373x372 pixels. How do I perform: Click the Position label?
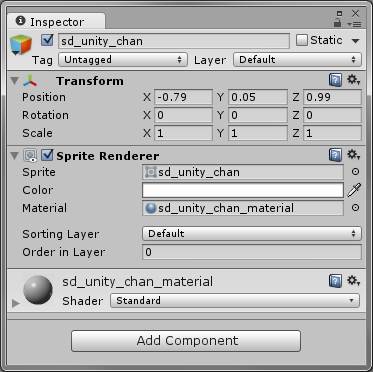[x=44, y=97]
